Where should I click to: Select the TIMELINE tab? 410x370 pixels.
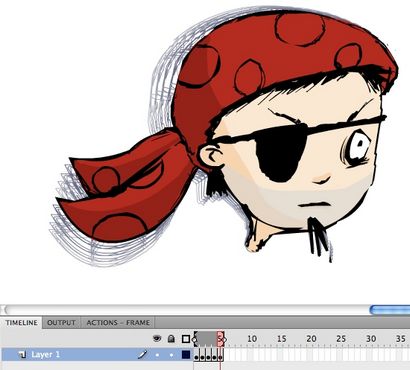coord(21,323)
